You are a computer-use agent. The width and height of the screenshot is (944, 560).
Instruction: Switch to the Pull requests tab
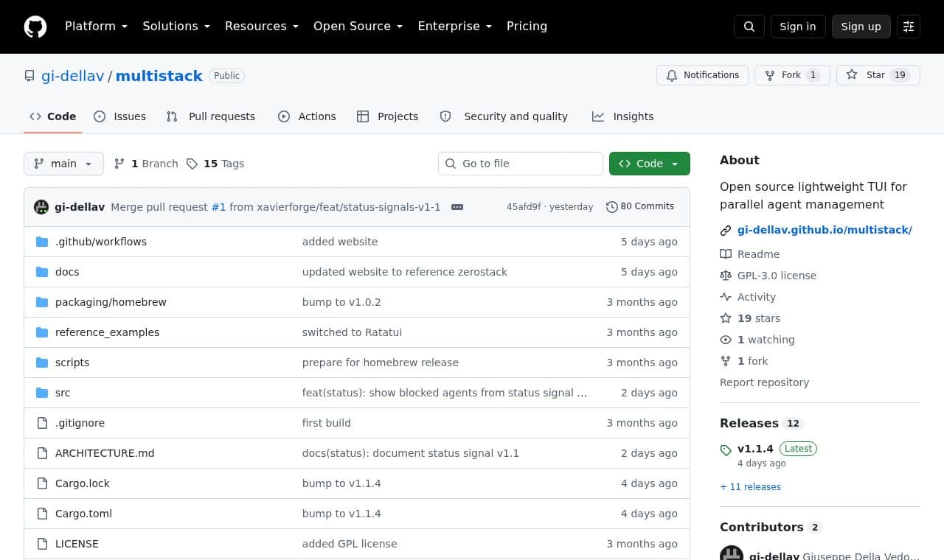point(211,116)
